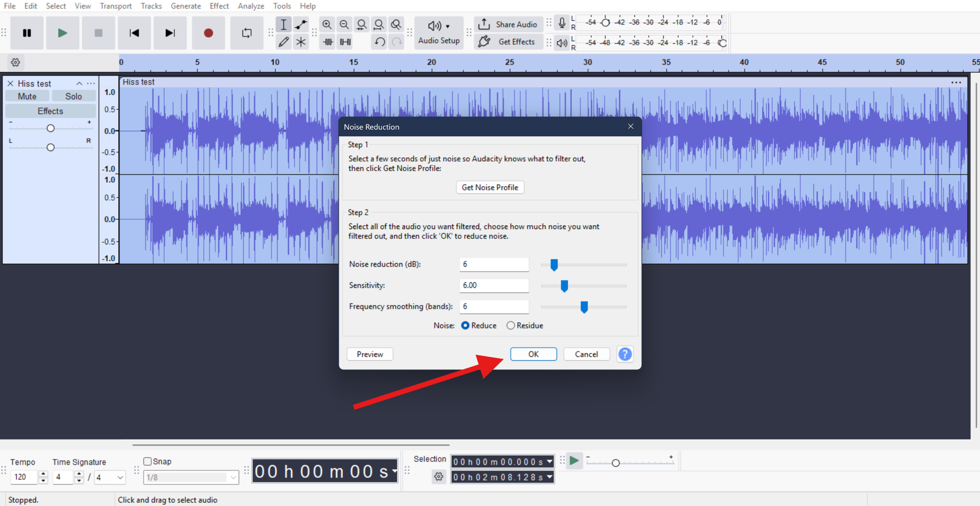Select the Envelope tool
The width and height of the screenshot is (980, 506).
301,24
